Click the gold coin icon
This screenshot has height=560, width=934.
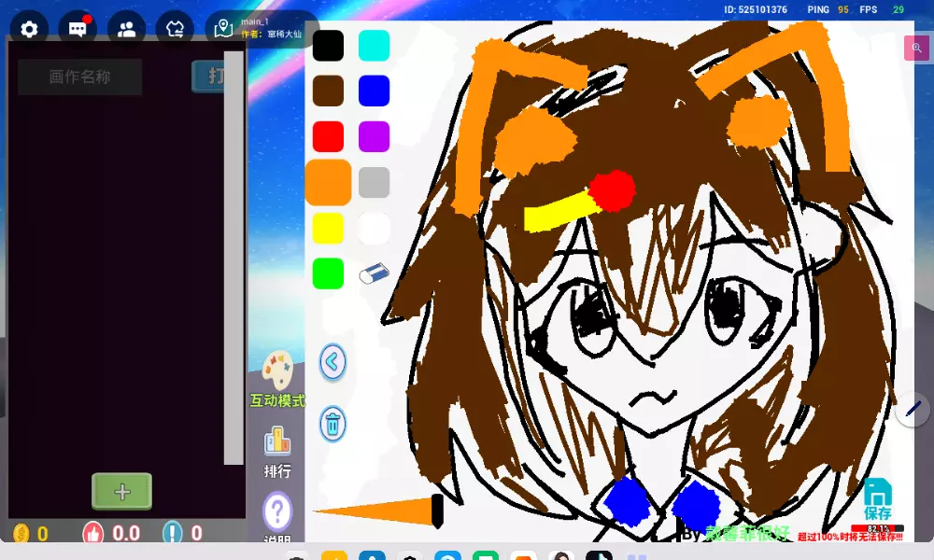21,533
